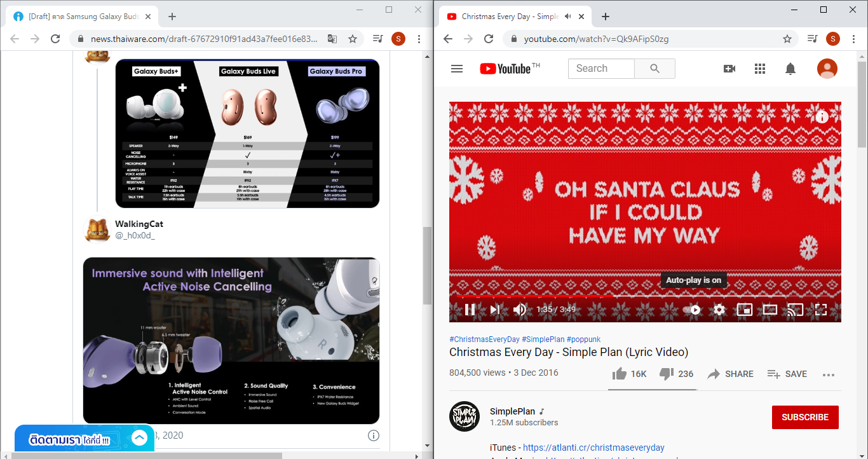Open the #ChristmasEveryDay hashtag
Viewport: 868px width, 459px height.
pos(484,339)
